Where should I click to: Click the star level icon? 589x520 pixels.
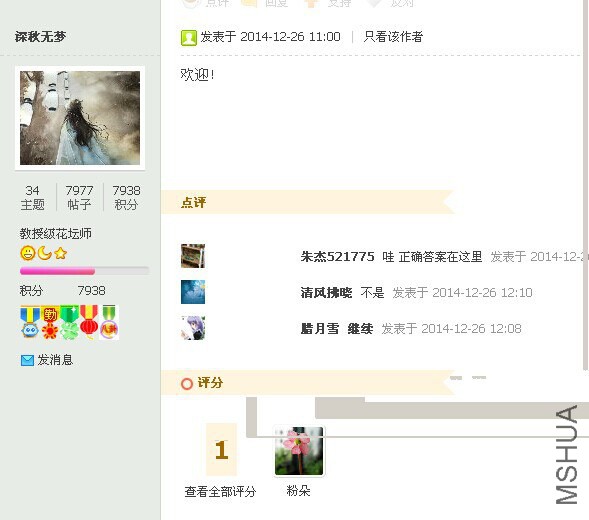click(x=60, y=253)
